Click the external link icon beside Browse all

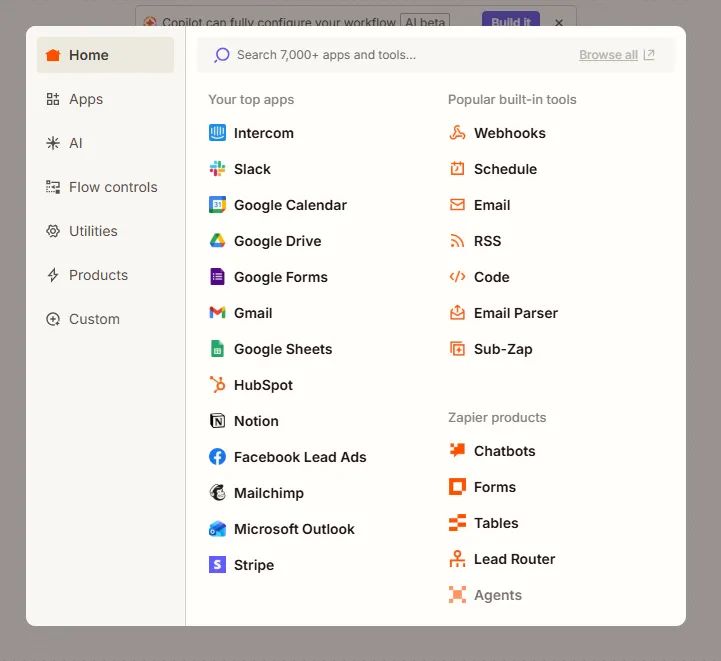coord(649,55)
